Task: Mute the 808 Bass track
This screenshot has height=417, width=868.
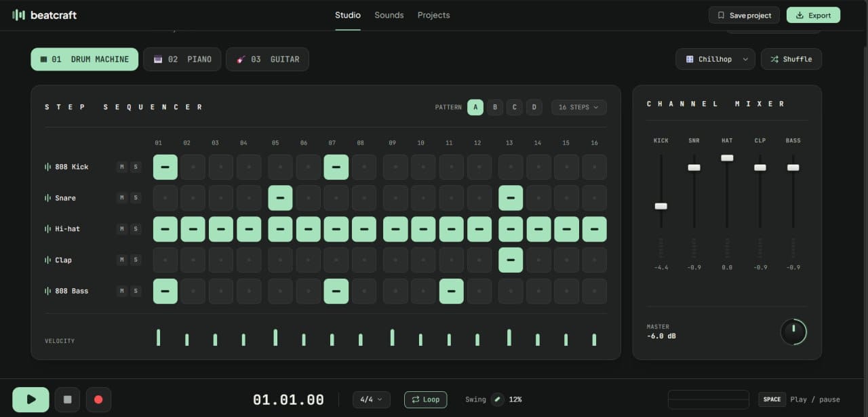Action: coord(122,291)
